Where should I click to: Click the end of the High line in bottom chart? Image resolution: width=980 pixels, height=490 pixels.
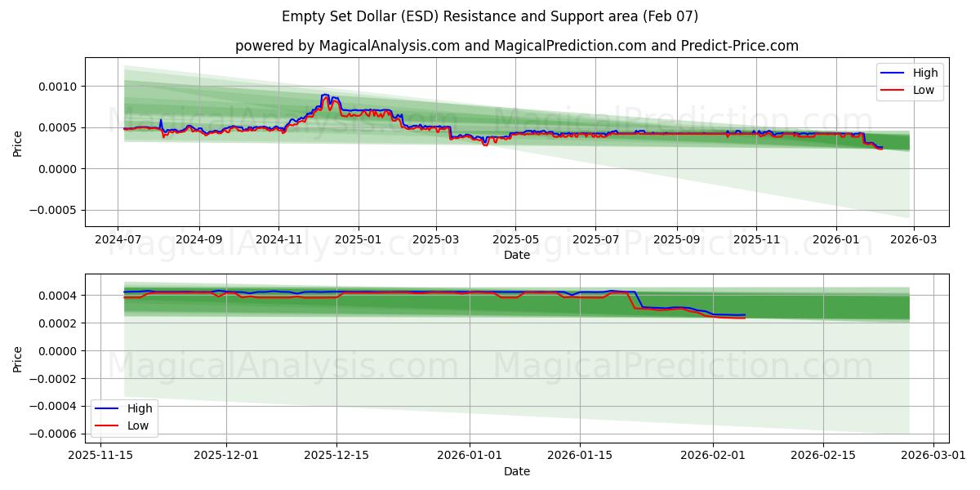[744, 314]
